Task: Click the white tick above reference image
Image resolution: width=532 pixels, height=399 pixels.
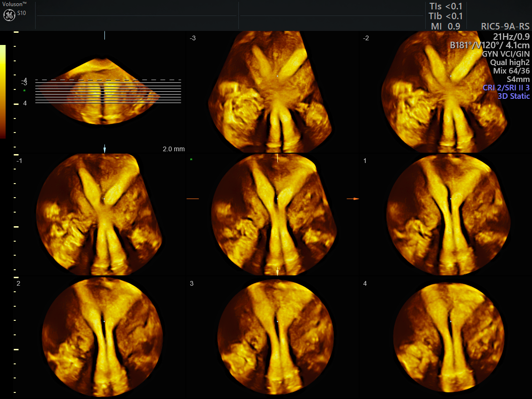Action: click(x=104, y=36)
